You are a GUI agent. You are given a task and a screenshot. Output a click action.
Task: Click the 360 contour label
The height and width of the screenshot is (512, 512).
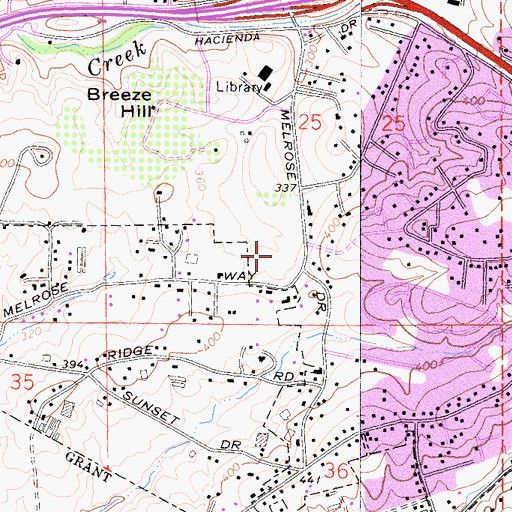[200, 181]
